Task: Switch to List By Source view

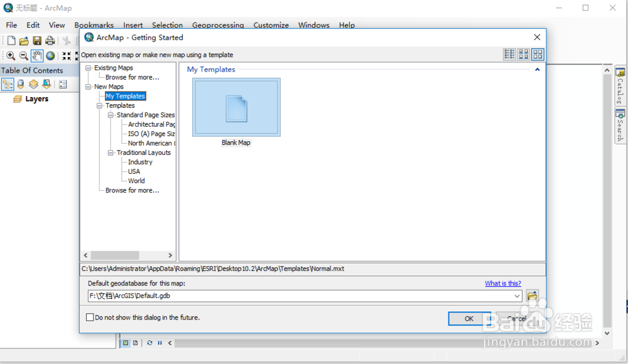Action: (x=21, y=85)
